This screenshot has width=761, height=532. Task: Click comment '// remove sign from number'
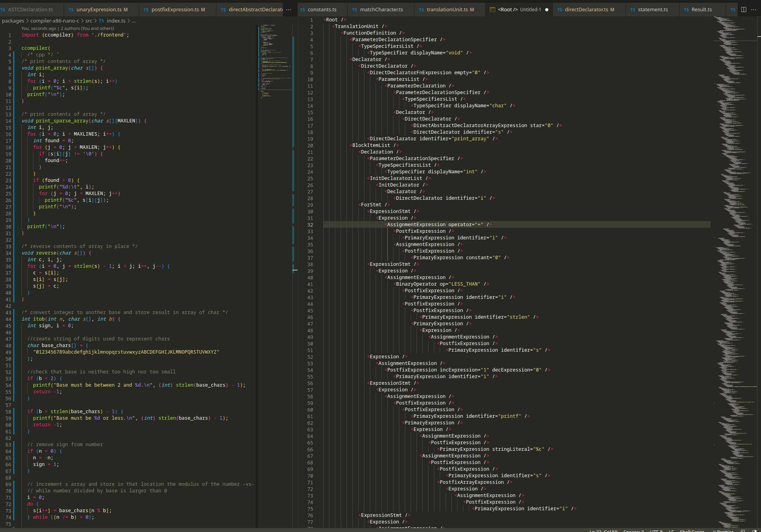[x=65, y=445]
